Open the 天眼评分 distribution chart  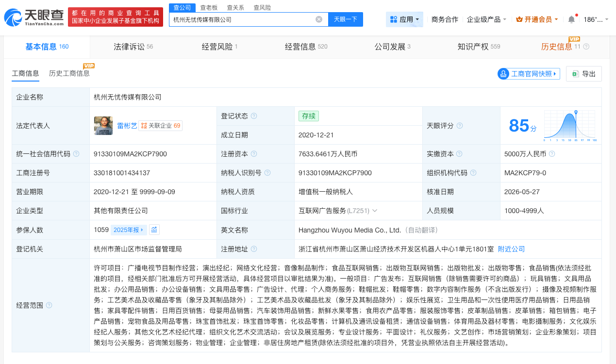570,126
